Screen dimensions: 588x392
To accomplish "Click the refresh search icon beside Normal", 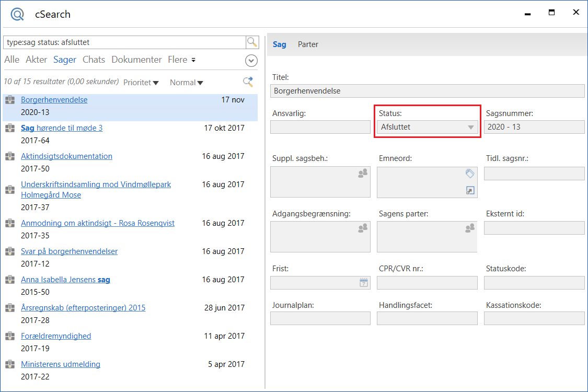I will click(x=248, y=82).
